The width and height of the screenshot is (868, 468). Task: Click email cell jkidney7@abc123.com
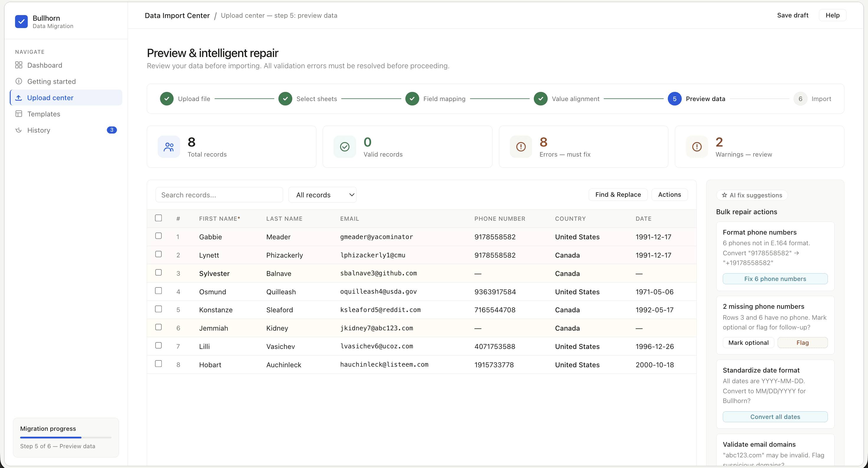click(x=376, y=328)
